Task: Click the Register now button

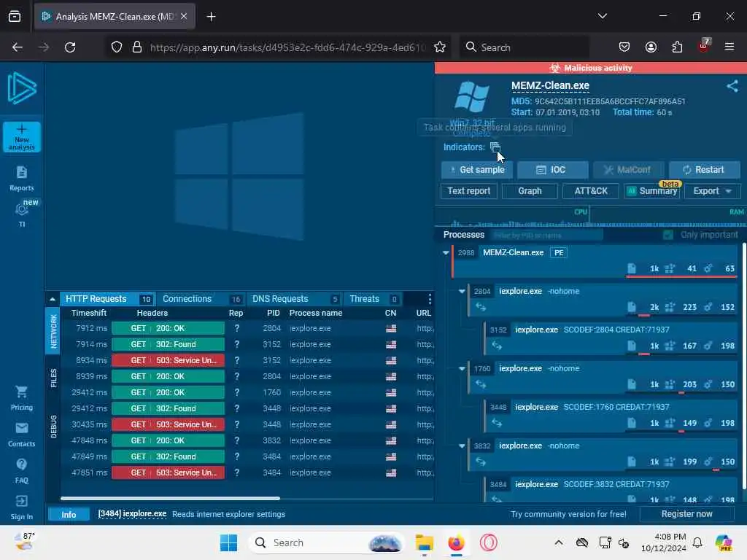Action: coord(686,514)
